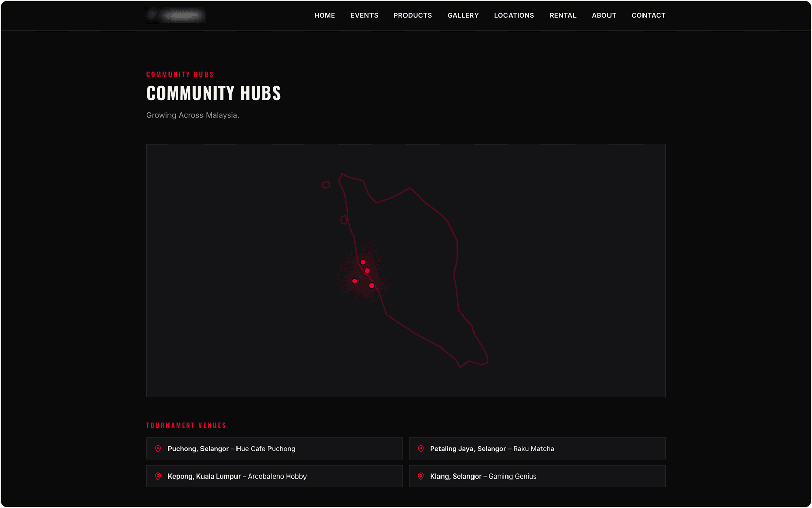Click the COMMUNITY HUBS white heading
The width and height of the screenshot is (812, 508).
214,93
